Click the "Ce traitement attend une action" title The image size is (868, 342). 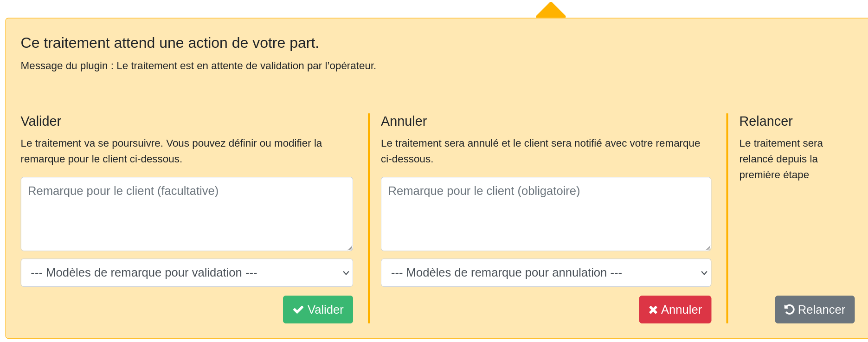[170, 43]
